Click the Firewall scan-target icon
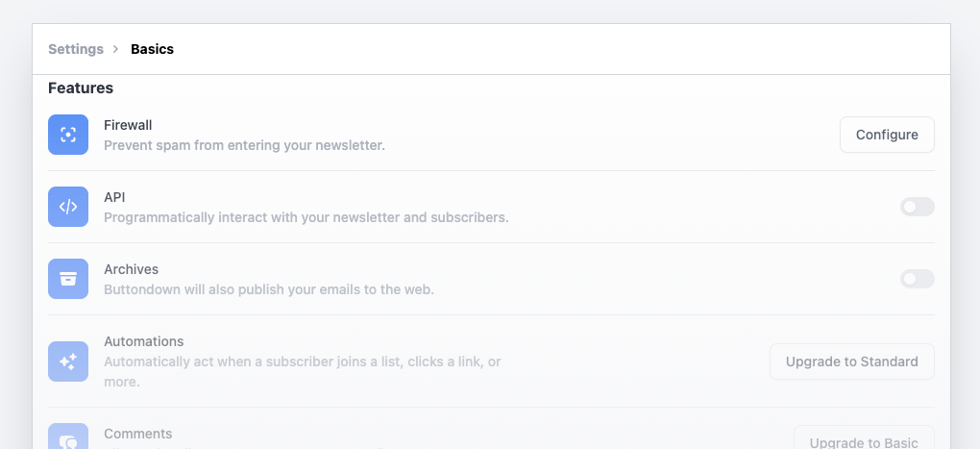The width and height of the screenshot is (980, 449). [68, 135]
